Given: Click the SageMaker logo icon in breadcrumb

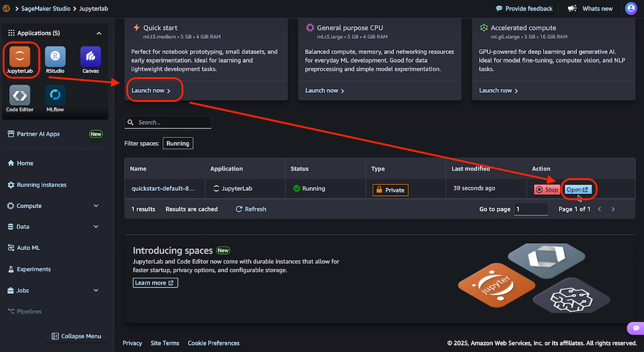Looking at the screenshot, I should (x=6, y=8).
